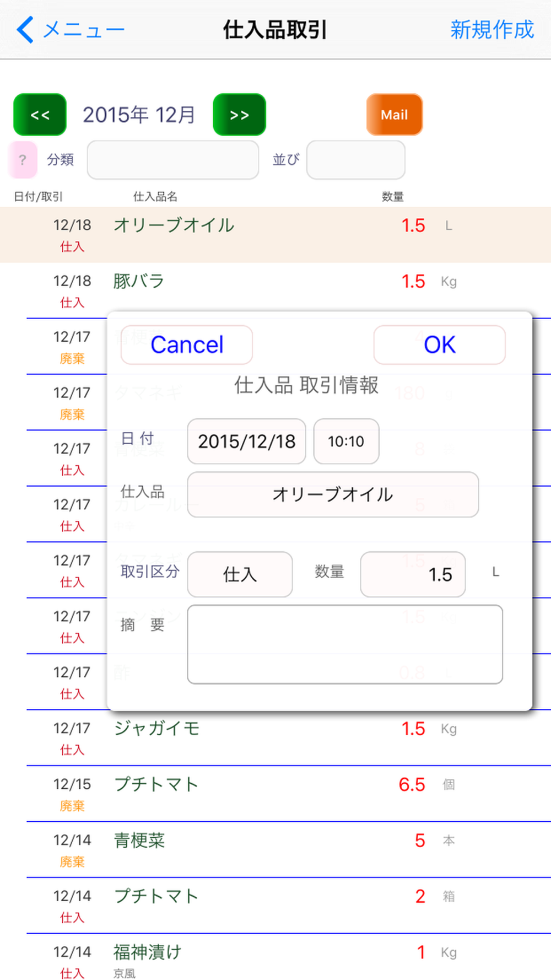Screen dimensions: 551x980
Task: Advance to next month with >> button
Action: coord(239,115)
